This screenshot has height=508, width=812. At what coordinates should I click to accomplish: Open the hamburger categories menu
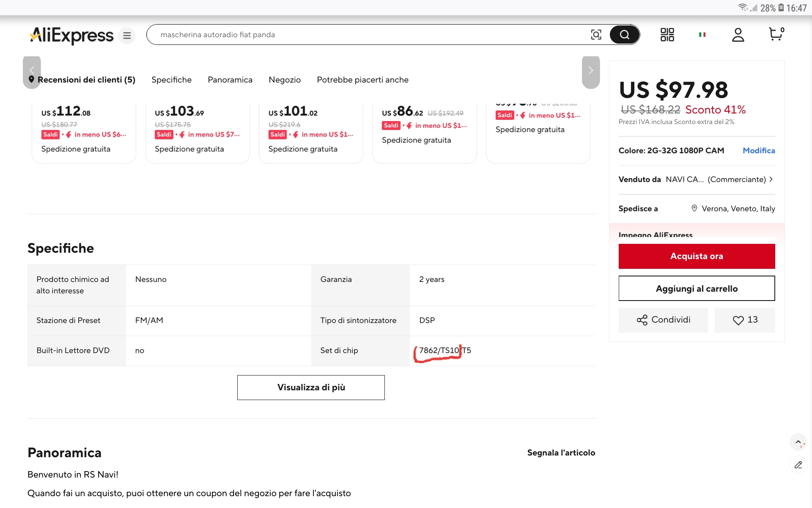[127, 36]
